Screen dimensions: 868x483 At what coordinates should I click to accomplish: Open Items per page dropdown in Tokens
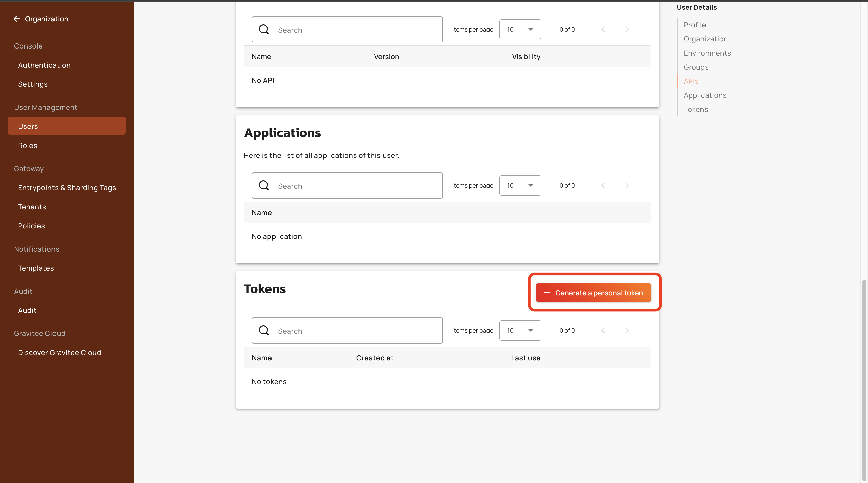520,331
